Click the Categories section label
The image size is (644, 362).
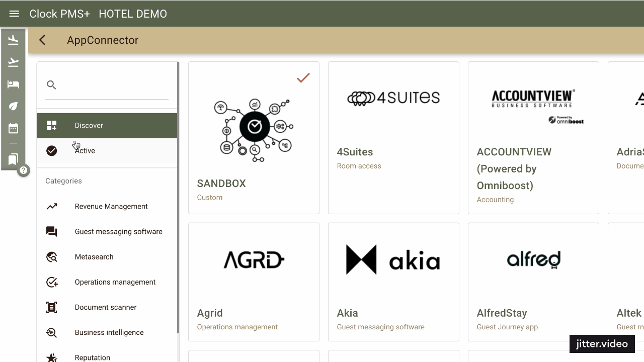coord(63,181)
